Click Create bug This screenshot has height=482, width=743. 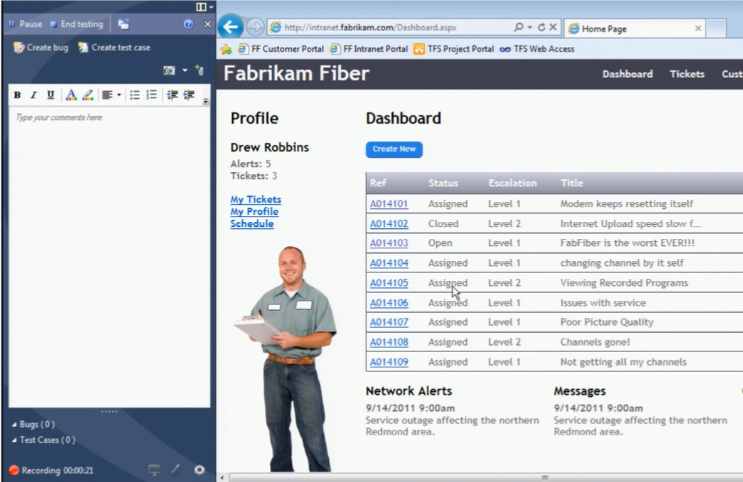[x=41, y=47]
